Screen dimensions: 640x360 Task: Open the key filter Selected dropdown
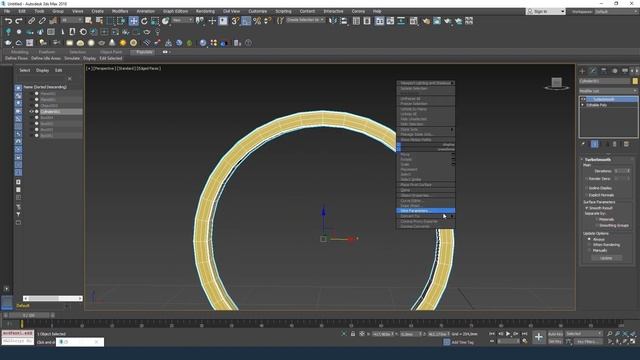tap(584, 334)
